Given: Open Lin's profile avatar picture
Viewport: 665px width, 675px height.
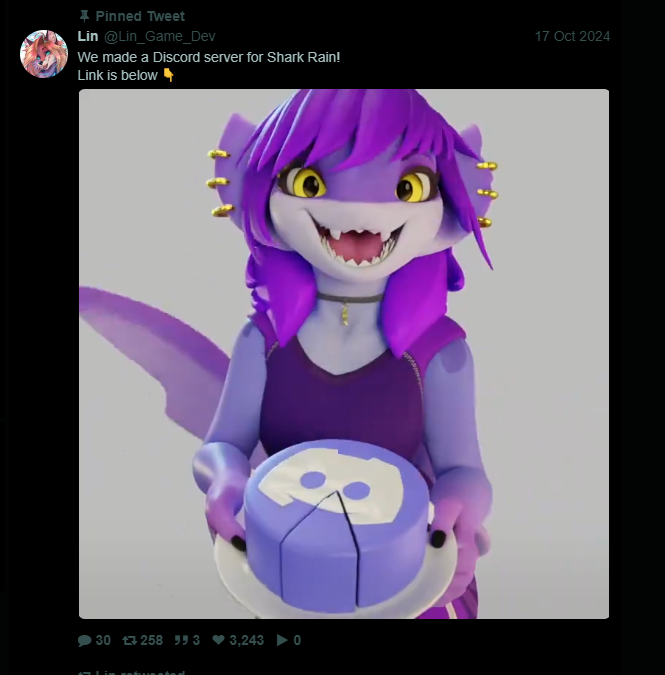Looking at the screenshot, I should coord(44,54).
